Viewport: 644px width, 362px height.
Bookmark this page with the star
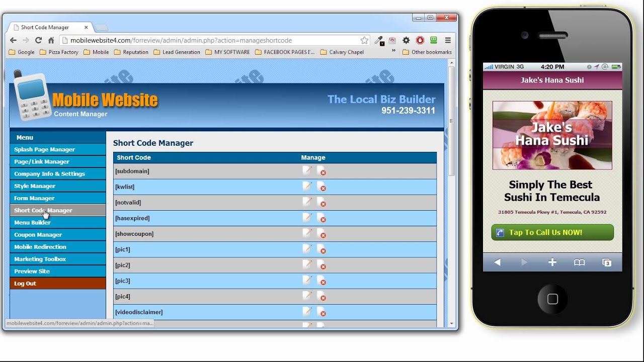point(364,40)
